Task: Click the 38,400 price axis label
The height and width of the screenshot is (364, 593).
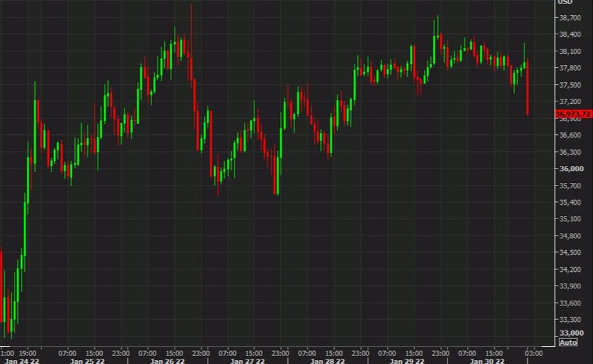Action: point(571,34)
